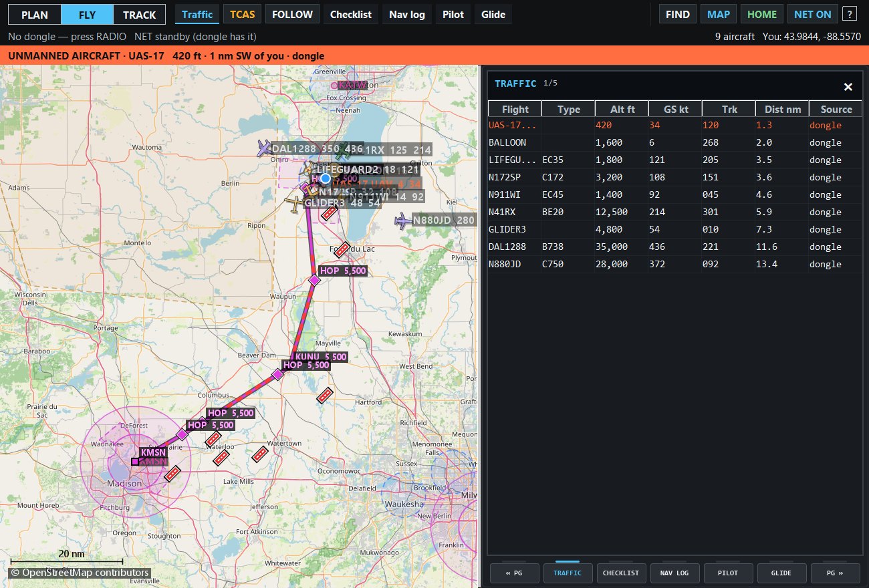This screenshot has height=588, width=869.
Task: Select the red striped marker near Fond du Lac
Action: [x=342, y=249]
